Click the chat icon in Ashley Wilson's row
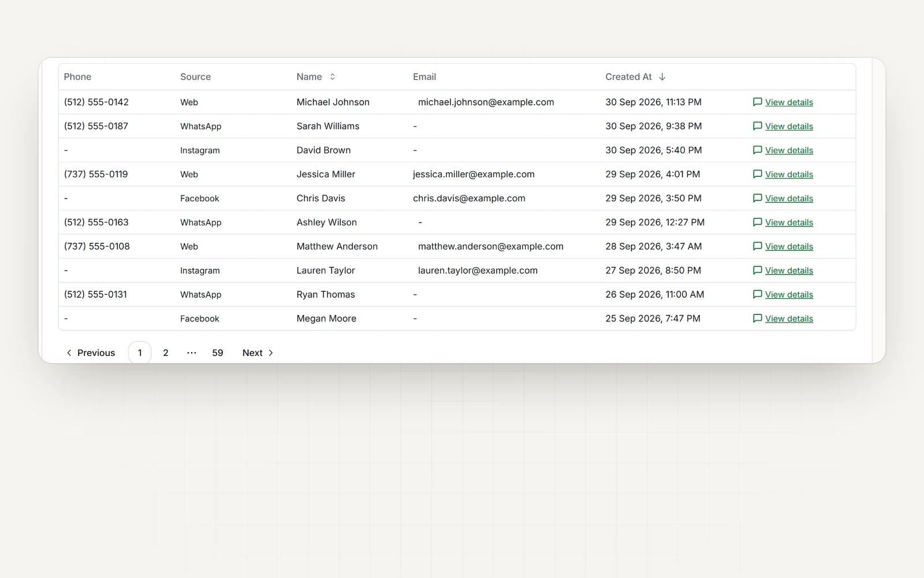The height and width of the screenshot is (578, 924). click(757, 223)
